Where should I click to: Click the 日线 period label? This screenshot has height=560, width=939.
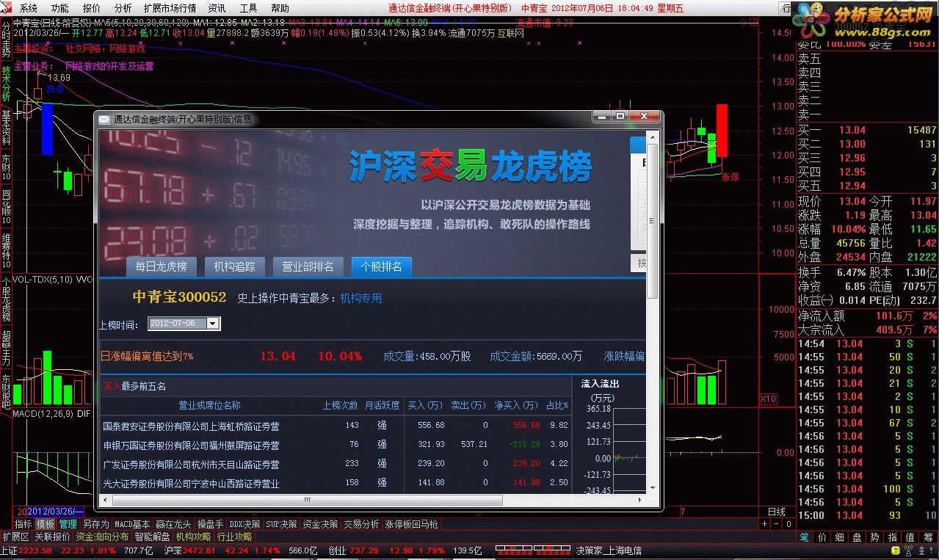pyautogui.click(x=776, y=512)
